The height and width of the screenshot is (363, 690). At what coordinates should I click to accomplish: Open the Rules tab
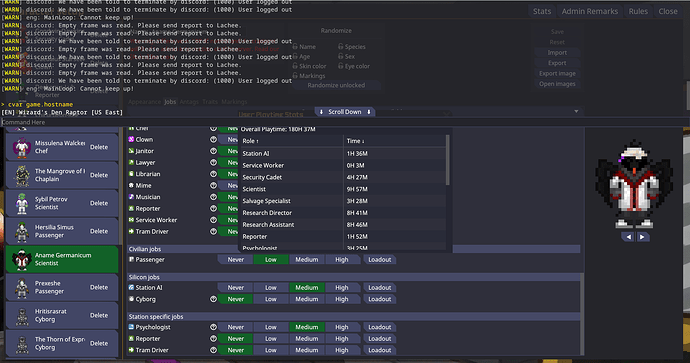pos(638,11)
